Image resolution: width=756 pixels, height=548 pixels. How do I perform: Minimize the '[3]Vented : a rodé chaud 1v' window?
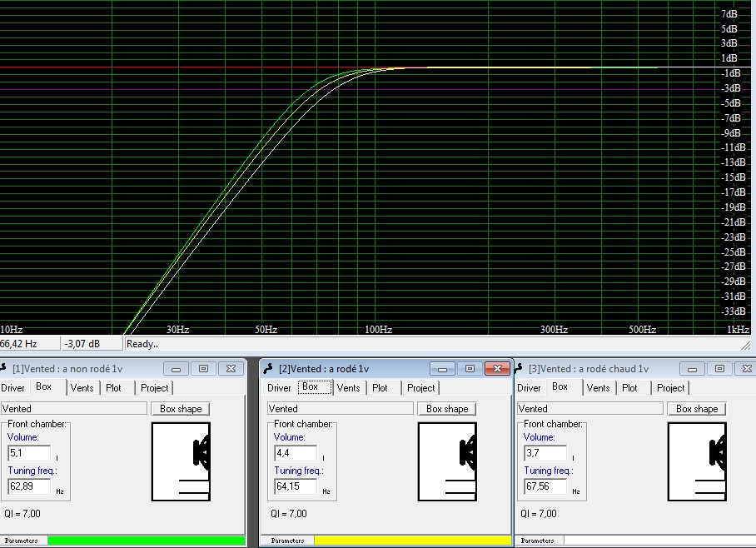692,368
